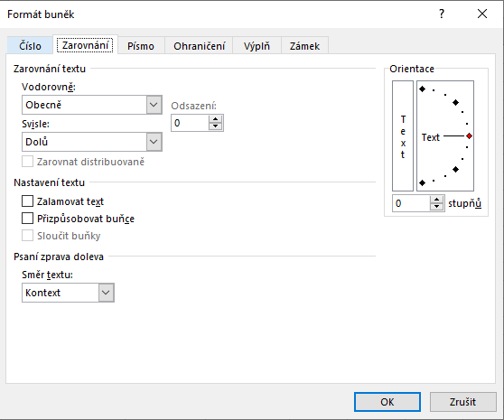Expand the Svisle alignment dropdown
This screenshot has height=420, width=504.
click(x=92, y=142)
